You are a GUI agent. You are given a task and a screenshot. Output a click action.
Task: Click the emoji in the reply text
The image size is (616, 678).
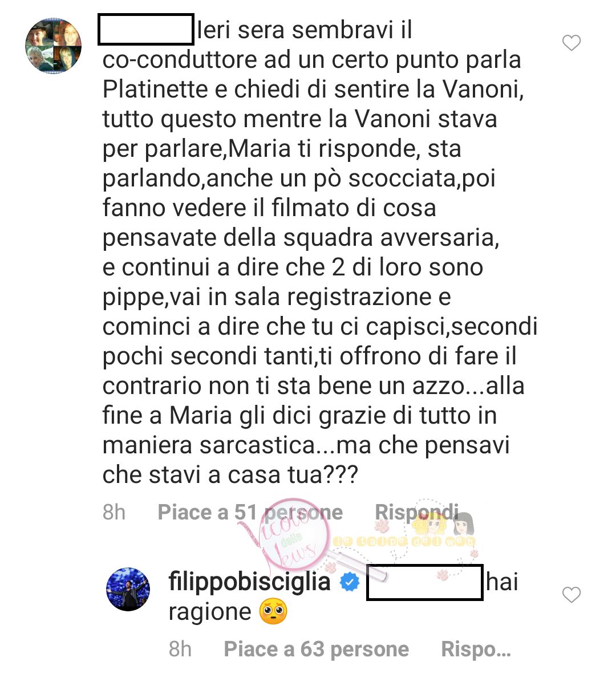click(x=273, y=612)
